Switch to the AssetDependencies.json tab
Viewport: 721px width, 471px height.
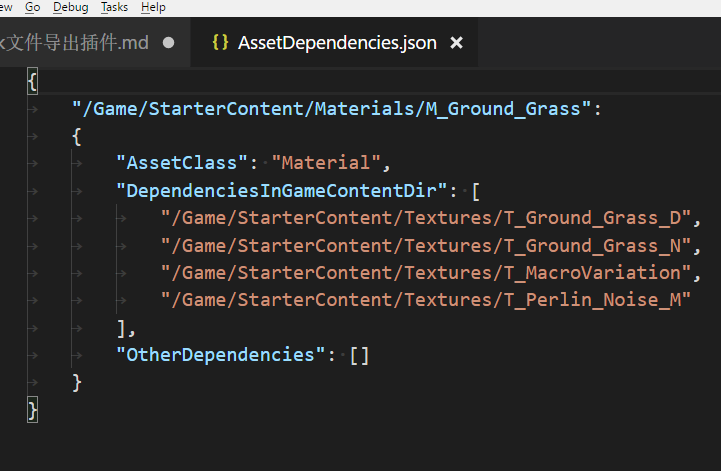[336, 43]
